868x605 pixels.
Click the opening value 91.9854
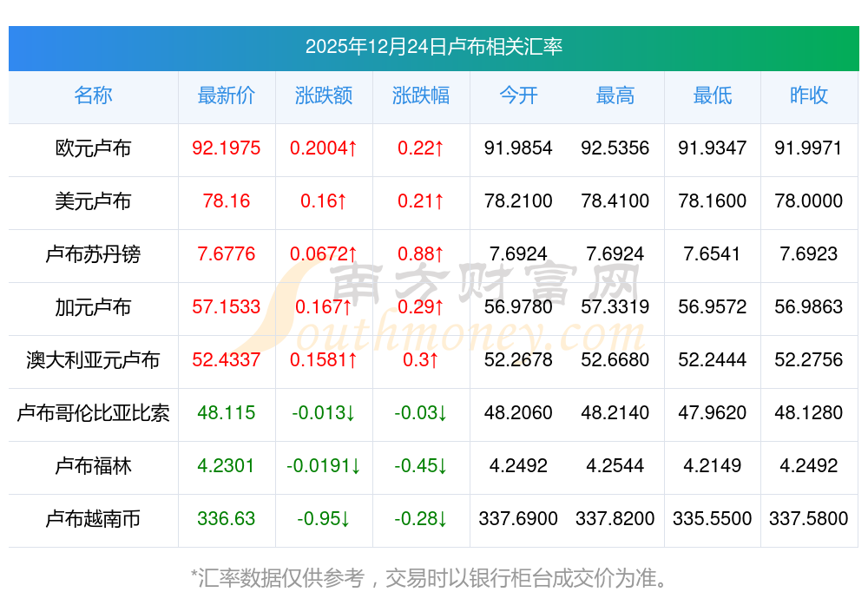point(518,148)
